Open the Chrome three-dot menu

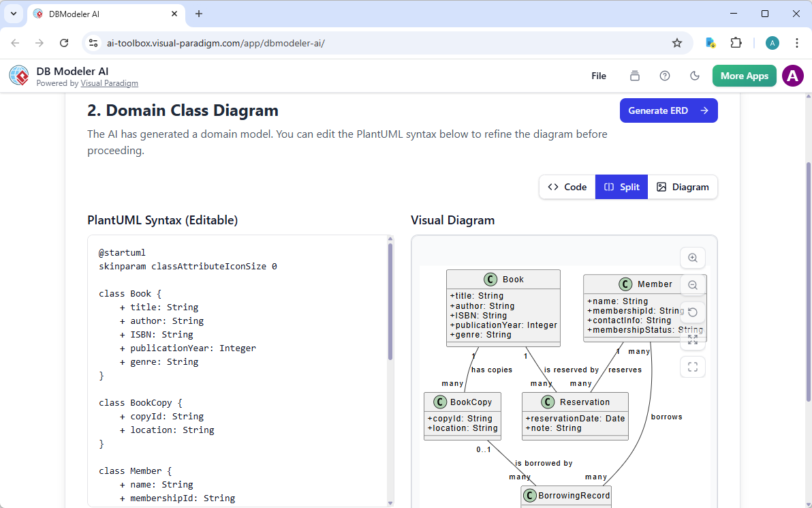[x=796, y=42]
